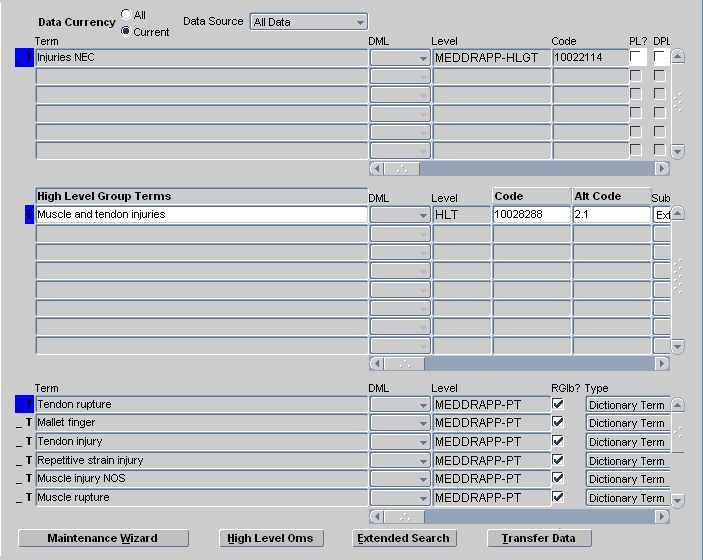Click horizontal scrollbar thumb in bottom block
Screen dimensions: 703x560
pyautogui.click(x=404, y=517)
